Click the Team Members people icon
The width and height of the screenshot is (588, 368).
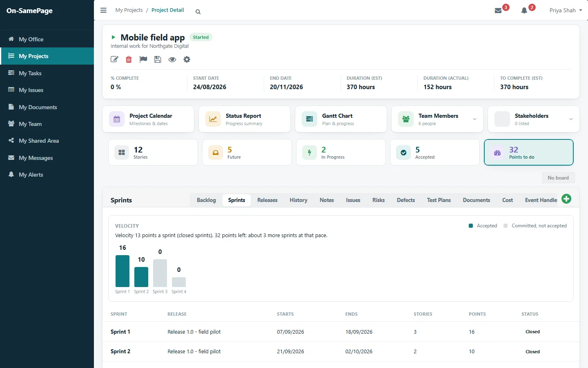(x=406, y=119)
